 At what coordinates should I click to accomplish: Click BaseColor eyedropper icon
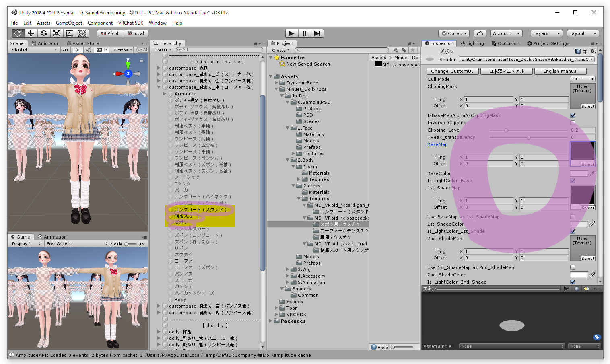point(592,173)
